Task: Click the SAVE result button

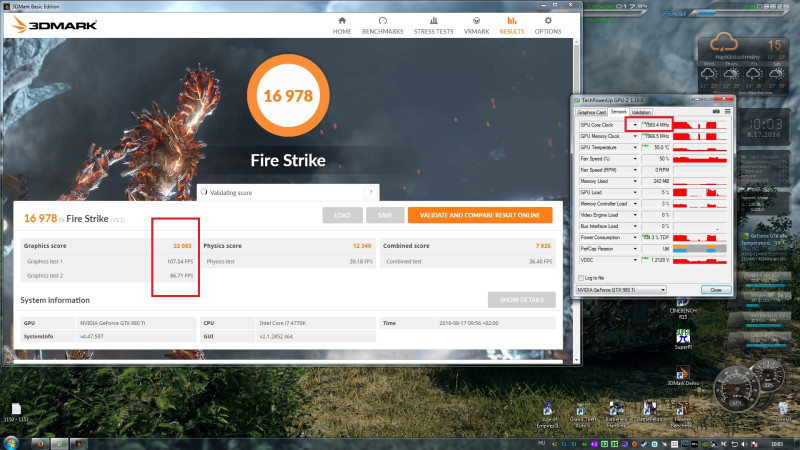Action: coord(385,215)
